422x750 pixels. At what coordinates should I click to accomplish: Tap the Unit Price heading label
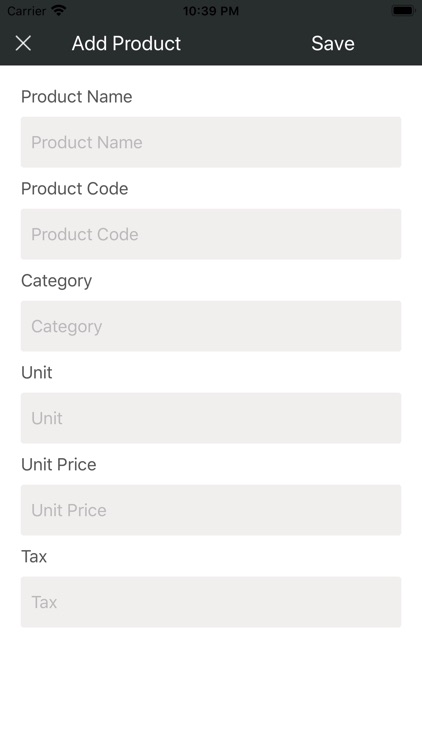(x=59, y=464)
